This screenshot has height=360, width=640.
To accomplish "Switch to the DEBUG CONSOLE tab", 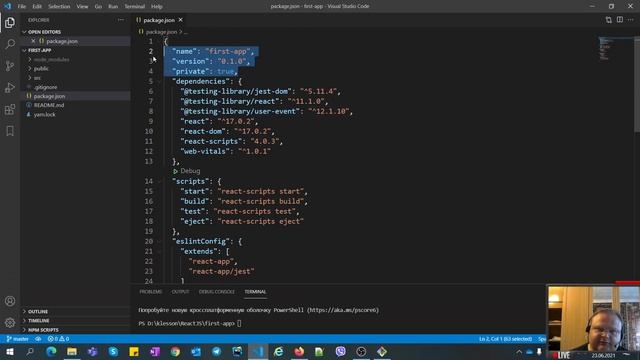I will coord(216,291).
